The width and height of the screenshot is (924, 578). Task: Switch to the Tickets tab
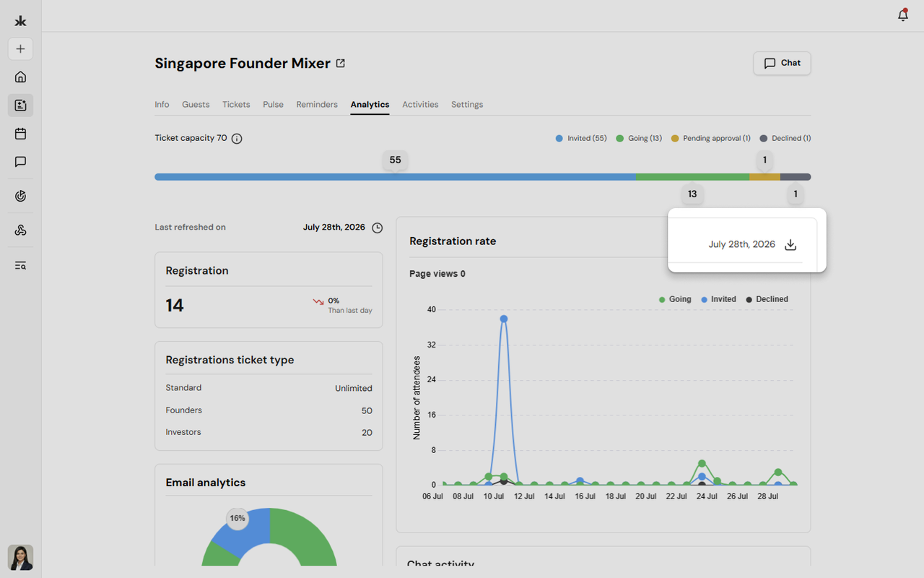236,105
